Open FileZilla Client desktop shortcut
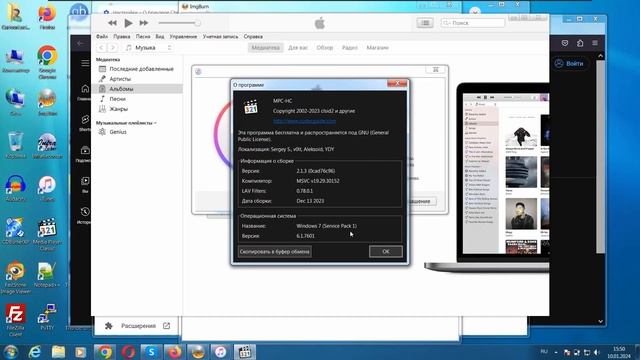The width and height of the screenshot is (640, 360). click(x=16, y=320)
